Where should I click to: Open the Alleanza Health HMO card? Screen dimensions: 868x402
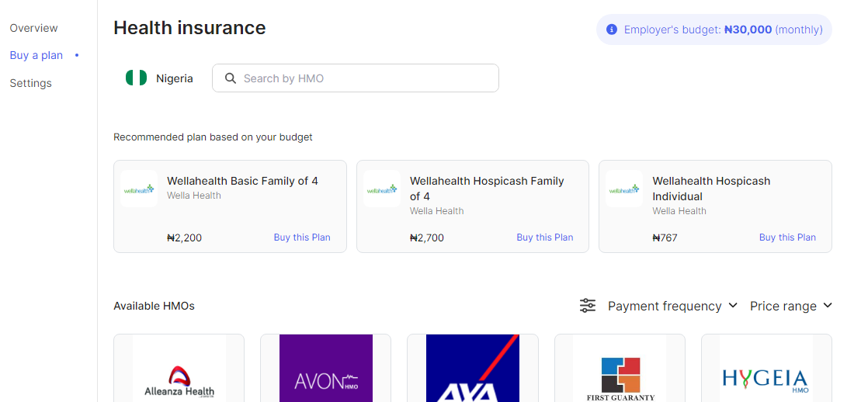click(x=179, y=369)
